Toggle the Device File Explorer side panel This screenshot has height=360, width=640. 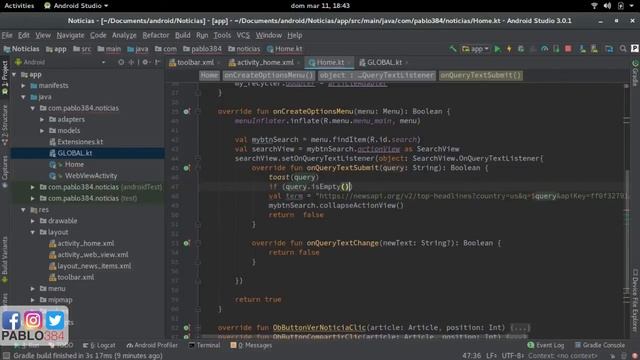click(635, 300)
